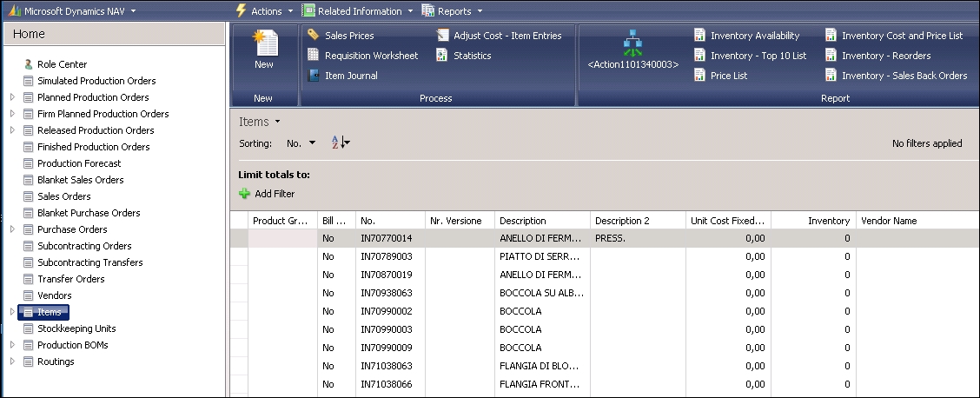Open Blanket Purchase Orders in navigation

pyautogui.click(x=89, y=213)
